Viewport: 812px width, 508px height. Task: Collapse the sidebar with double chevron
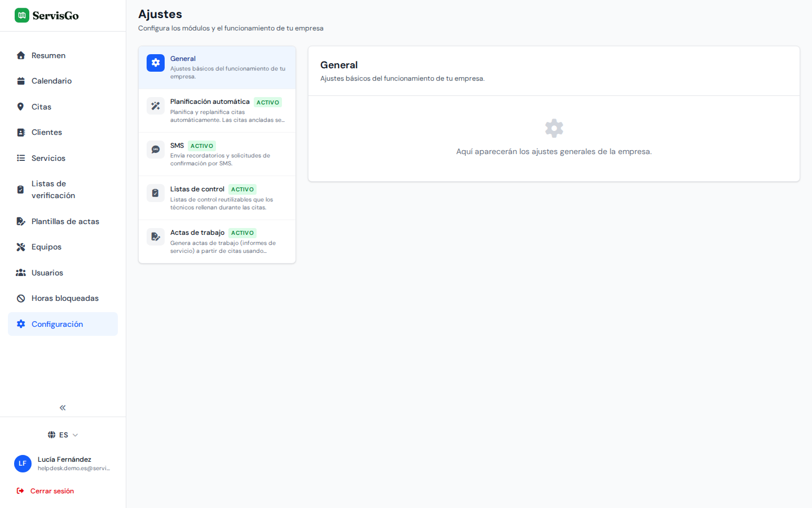click(x=63, y=408)
